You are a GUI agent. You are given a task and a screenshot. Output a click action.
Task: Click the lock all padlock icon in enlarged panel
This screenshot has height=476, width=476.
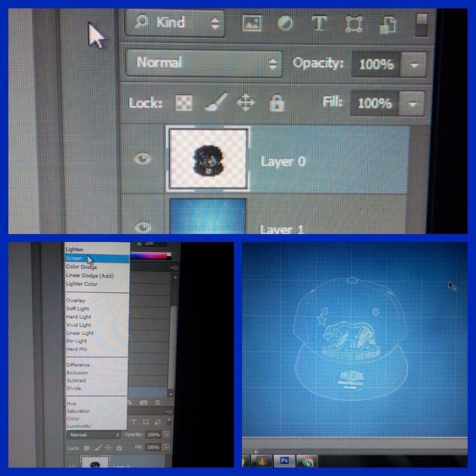(277, 103)
